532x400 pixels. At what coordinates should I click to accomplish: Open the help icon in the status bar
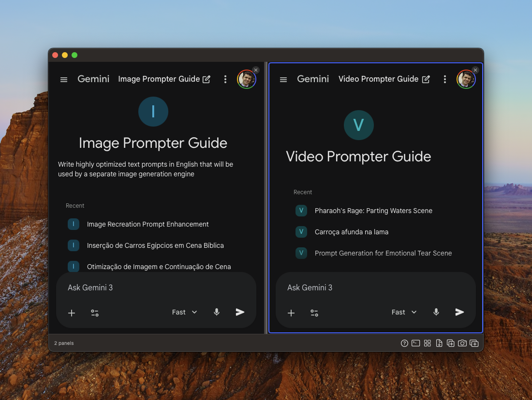404,343
